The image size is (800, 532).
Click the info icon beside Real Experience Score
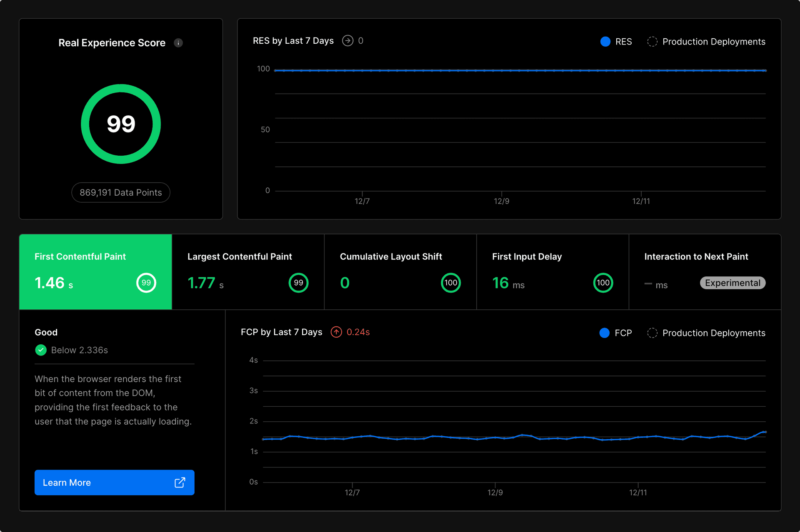point(179,42)
